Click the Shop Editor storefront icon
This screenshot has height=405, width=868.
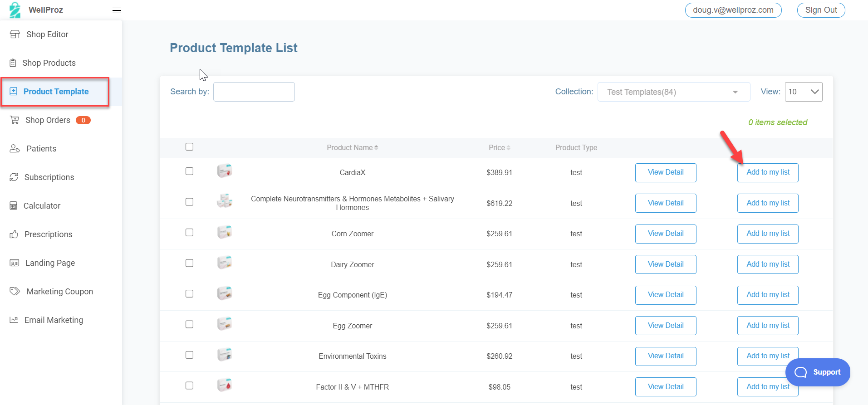15,34
